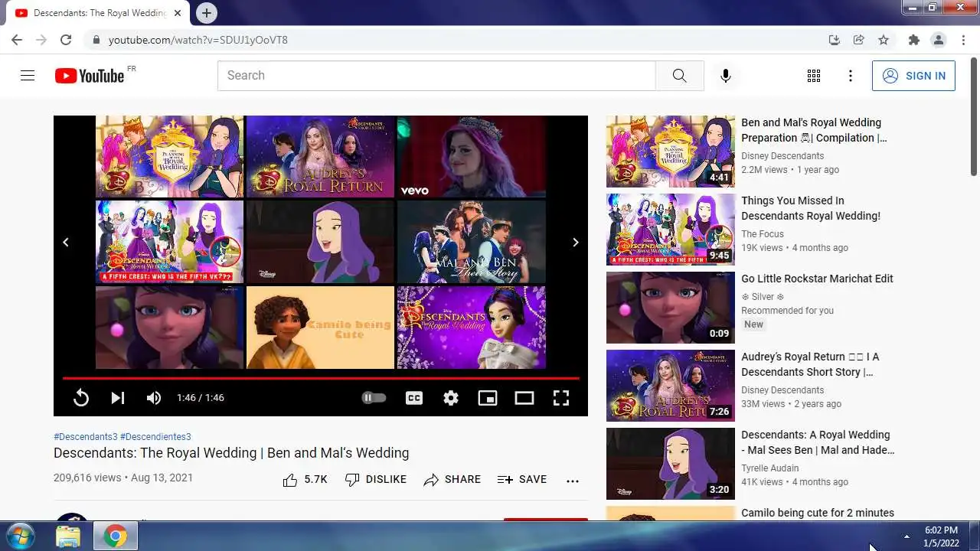Toggle closed captions CC
Screen dimensions: 980x551
pos(414,397)
